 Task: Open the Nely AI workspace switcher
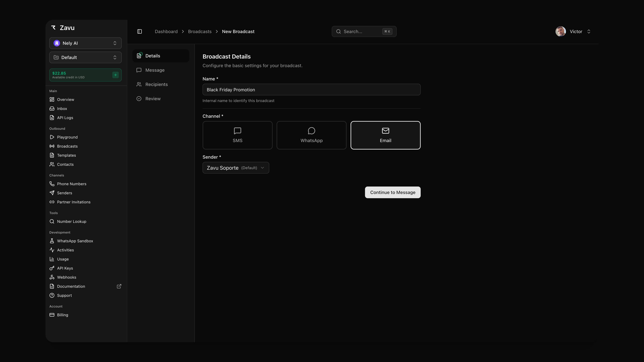click(x=85, y=43)
